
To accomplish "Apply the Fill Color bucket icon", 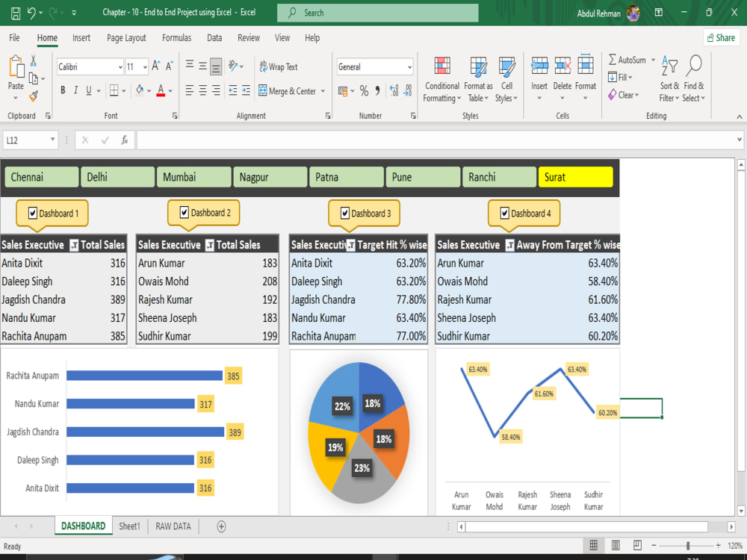I will 140,90.
